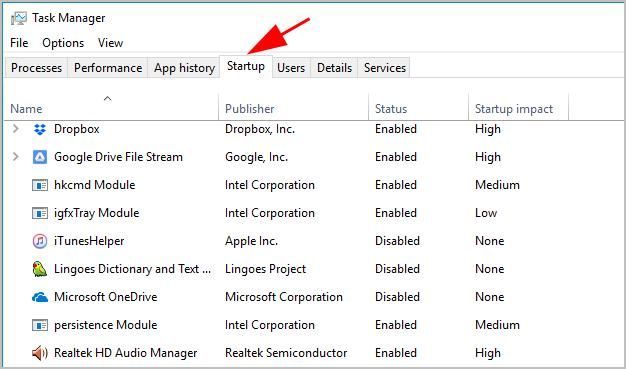The image size is (626, 369).
Task: Click the Realtek HD Audio speaker icon
Action: [x=40, y=353]
